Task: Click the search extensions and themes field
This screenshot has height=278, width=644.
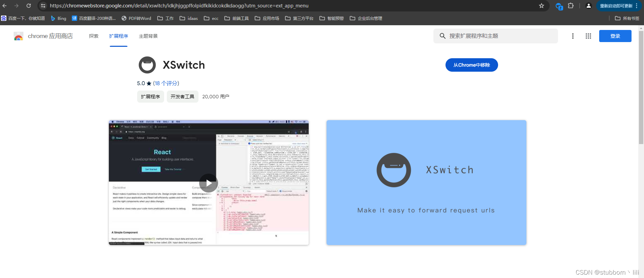Action: (496, 36)
